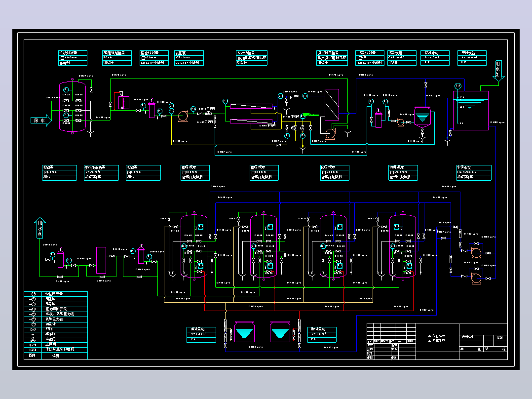Select the second mixed bed vessel from left
This screenshot has height=399, width=532.
pyautogui.click(x=264, y=246)
